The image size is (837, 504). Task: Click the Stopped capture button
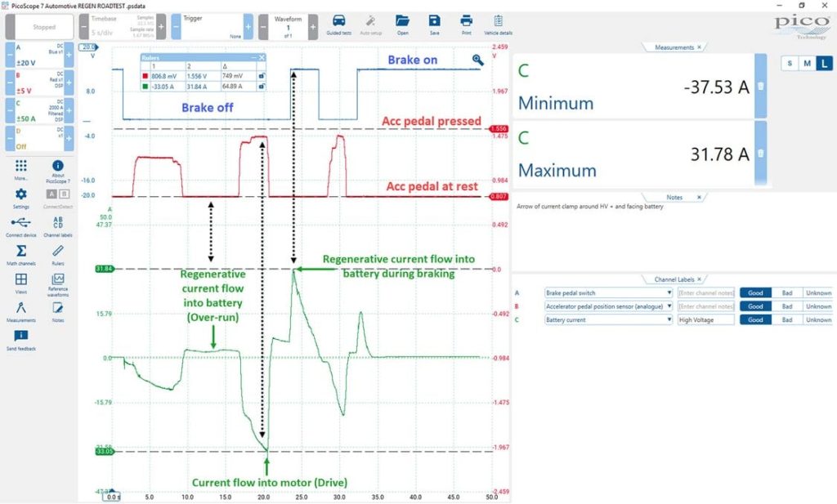click(x=44, y=27)
